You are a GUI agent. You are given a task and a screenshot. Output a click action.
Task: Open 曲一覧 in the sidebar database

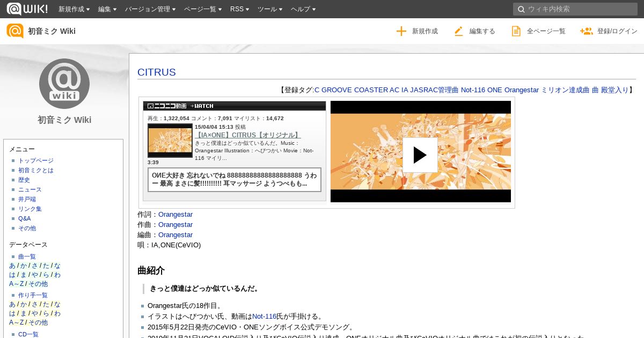[x=27, y=256]
